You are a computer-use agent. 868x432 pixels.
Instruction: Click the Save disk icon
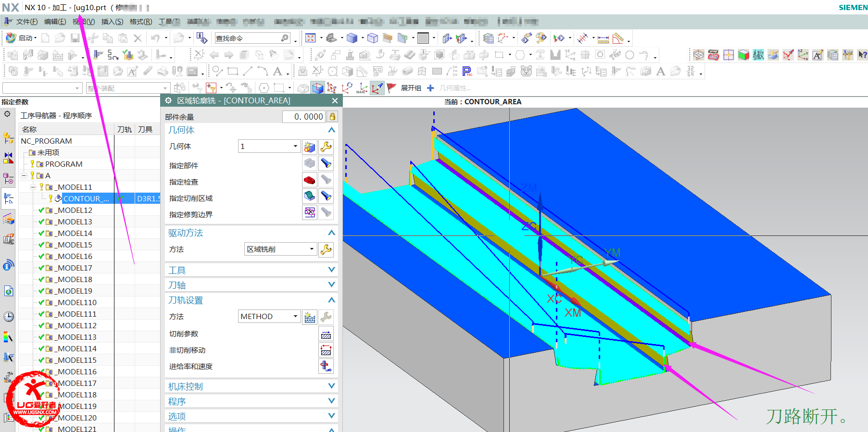[x=75, y=38]
